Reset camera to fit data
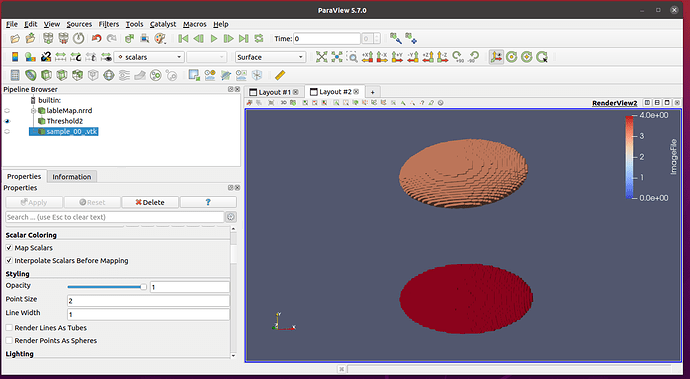Image resolution: width=690 pixels, height=379 pixels. pos(322,57)
